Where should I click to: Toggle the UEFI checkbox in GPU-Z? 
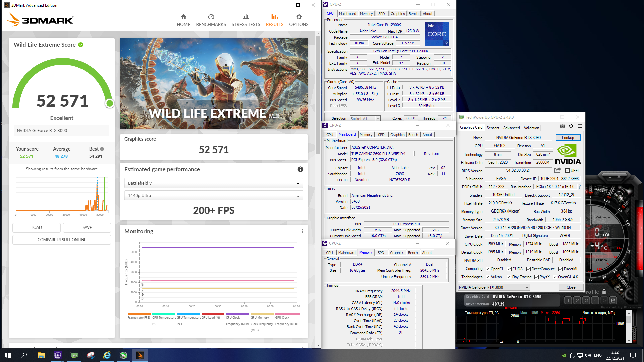point(567,171)
